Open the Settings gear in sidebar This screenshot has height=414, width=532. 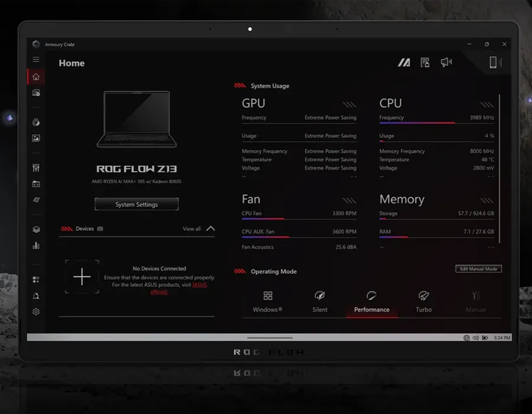(36, 312)
